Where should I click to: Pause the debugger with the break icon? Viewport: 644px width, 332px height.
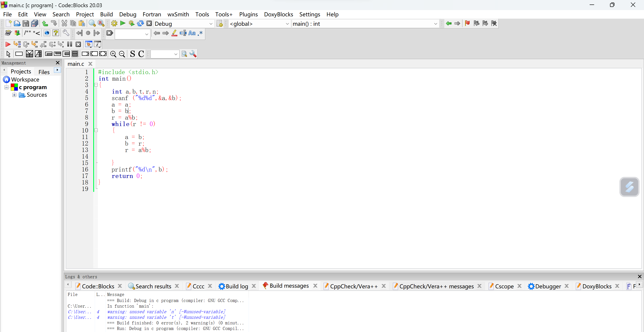[70, 44]
